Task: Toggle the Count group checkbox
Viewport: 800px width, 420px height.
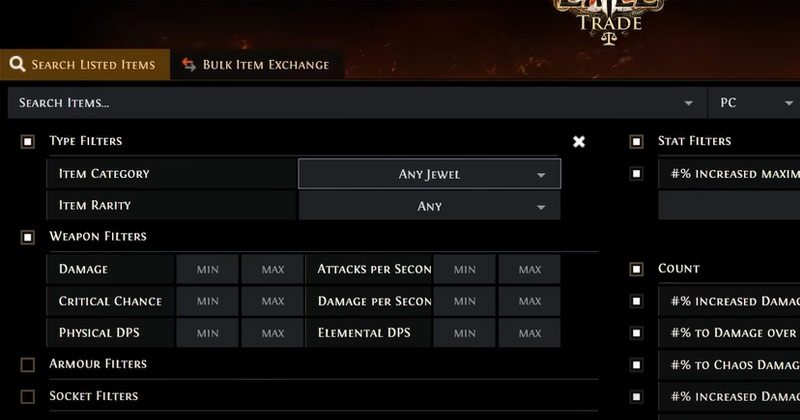Action: pos(636,269)
